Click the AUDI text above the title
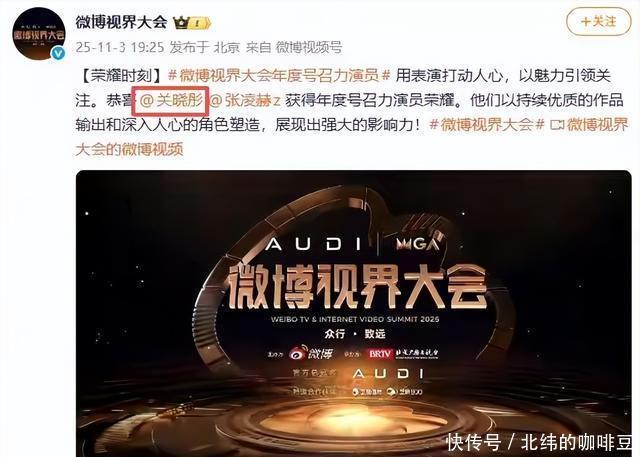640x457 pixels. (x=314, y=244)
